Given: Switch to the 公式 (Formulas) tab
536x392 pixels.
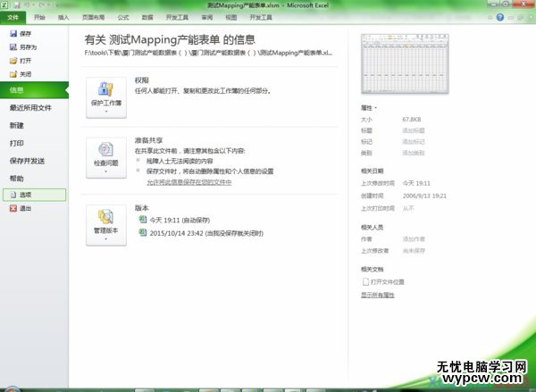Looking at the screenshot, I should (x=123, y=18).
